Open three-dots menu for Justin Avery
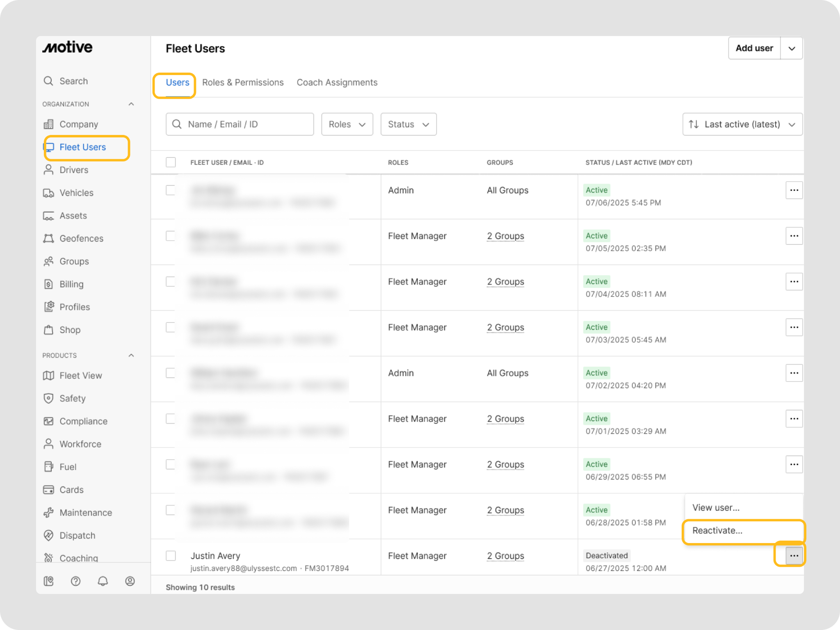 [x=794, y=556]
